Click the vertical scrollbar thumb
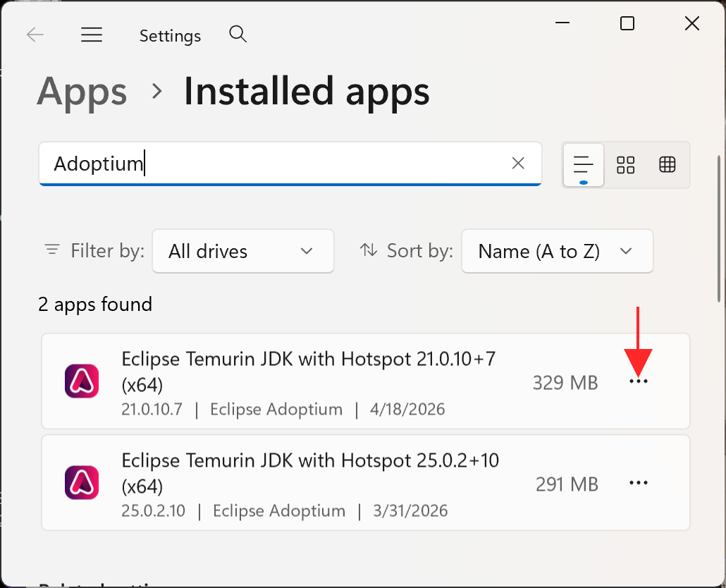Viewport: 726px width, 588px height. coord(719,228)
